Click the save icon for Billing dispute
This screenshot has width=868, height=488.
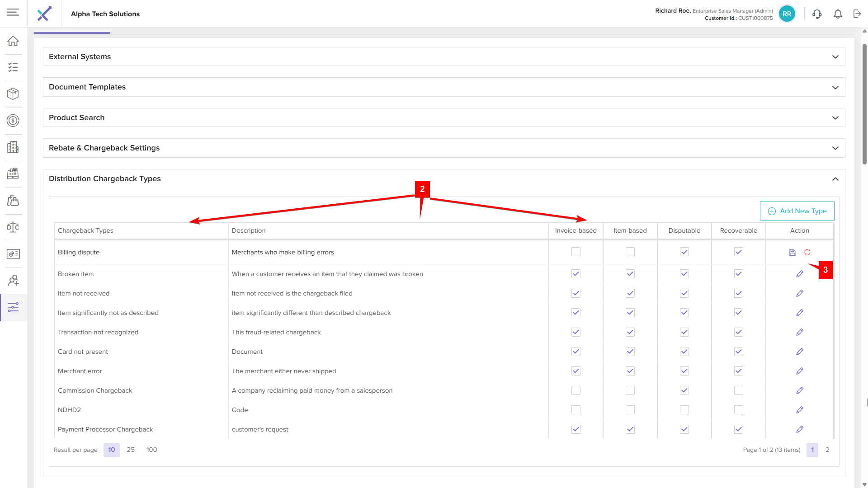[792, 253]
